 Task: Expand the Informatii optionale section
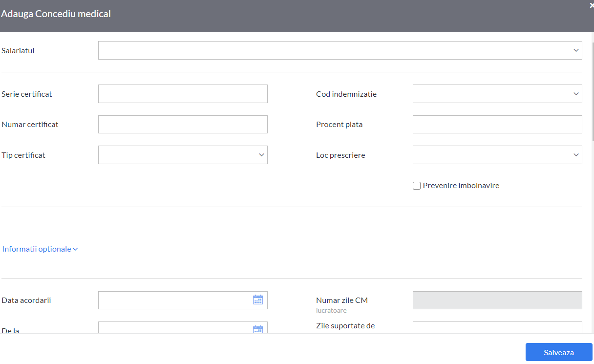40,249
